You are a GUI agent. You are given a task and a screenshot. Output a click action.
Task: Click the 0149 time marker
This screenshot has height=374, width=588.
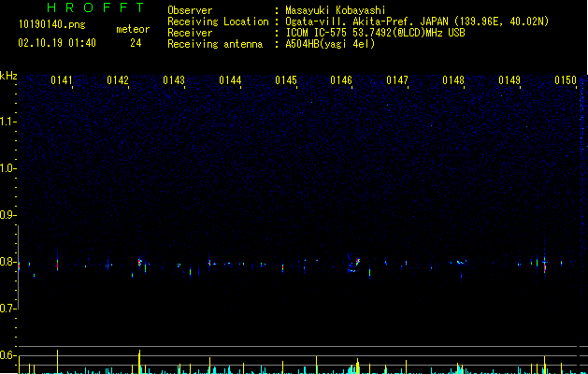tap(509, 80)
